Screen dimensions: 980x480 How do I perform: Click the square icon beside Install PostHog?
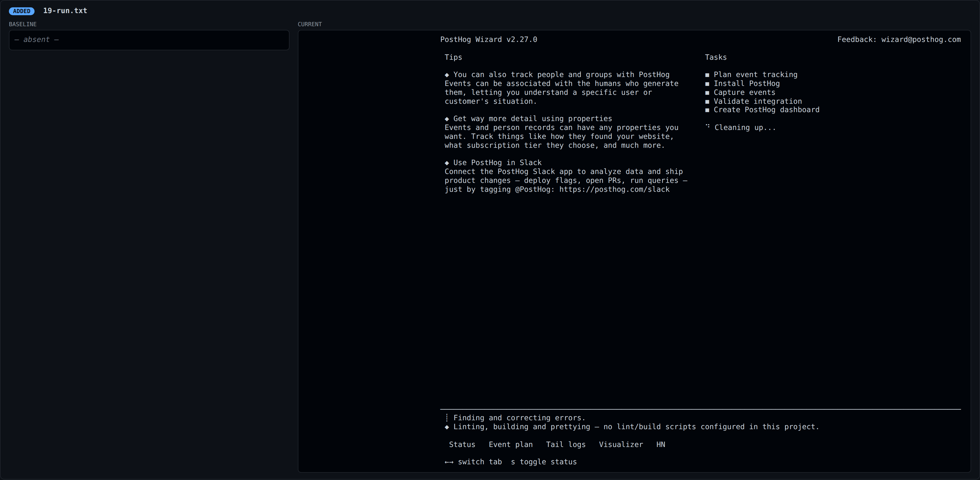(x=707, y=84)
